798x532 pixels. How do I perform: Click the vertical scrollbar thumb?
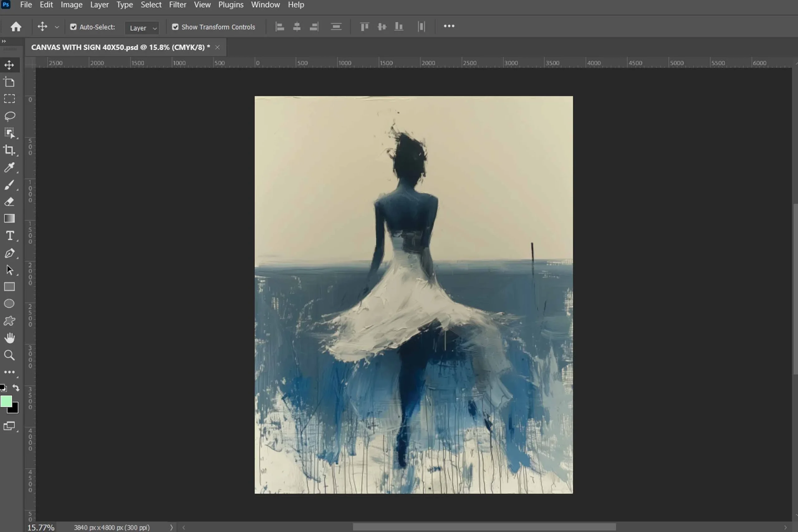795,289
